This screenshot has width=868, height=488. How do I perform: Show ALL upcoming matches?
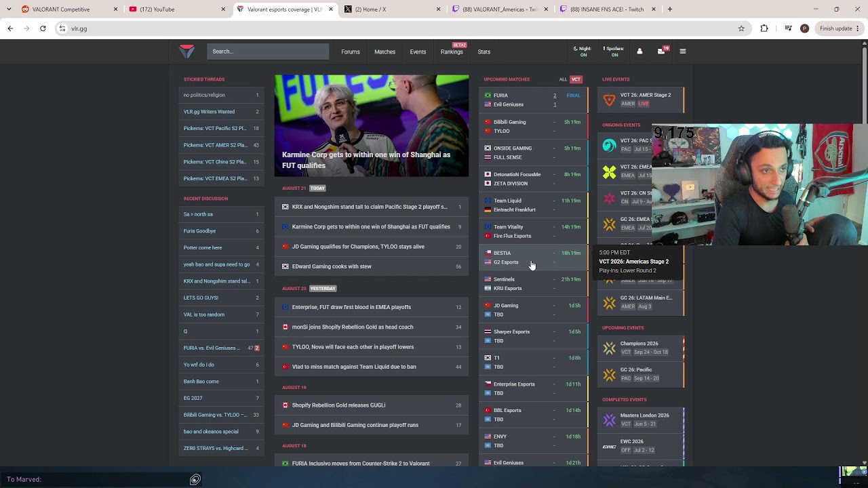point(563,79)
